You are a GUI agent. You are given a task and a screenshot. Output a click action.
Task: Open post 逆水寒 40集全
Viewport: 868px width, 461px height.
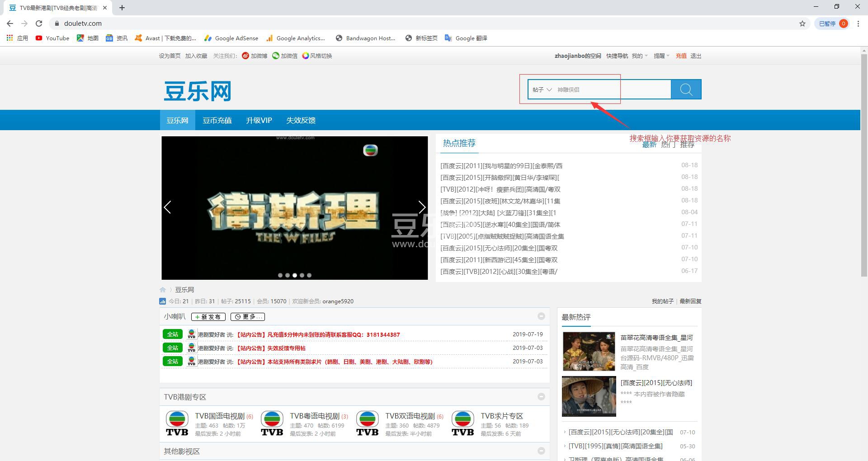point(500,225)
